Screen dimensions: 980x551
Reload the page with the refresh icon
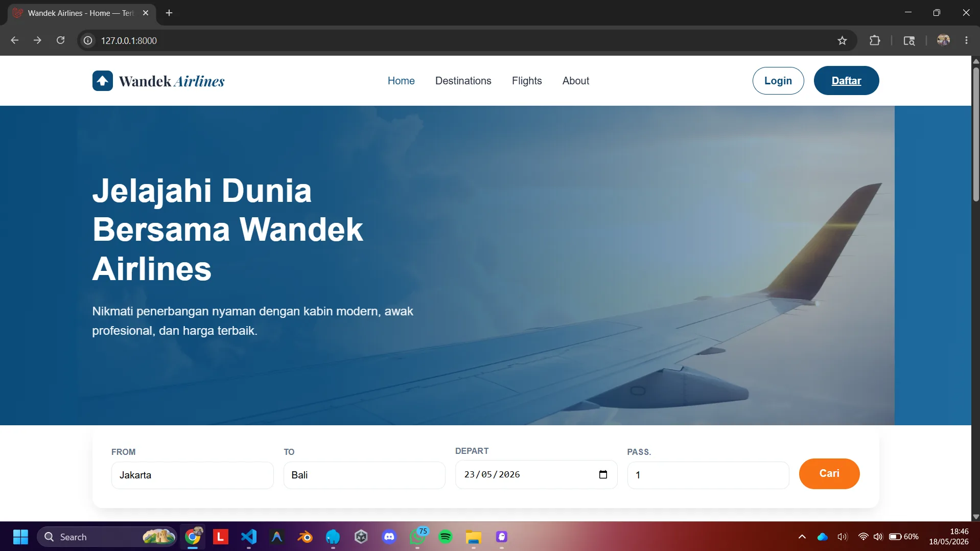click(60, 40)
